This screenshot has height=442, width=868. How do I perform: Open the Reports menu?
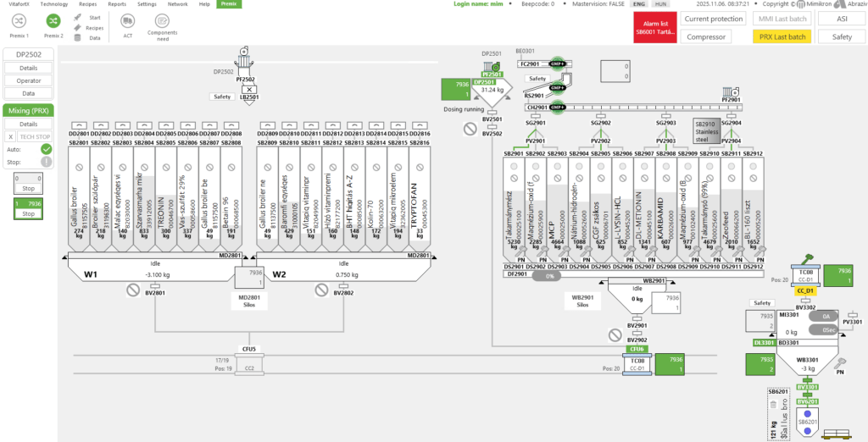click(x=117, y=4)
